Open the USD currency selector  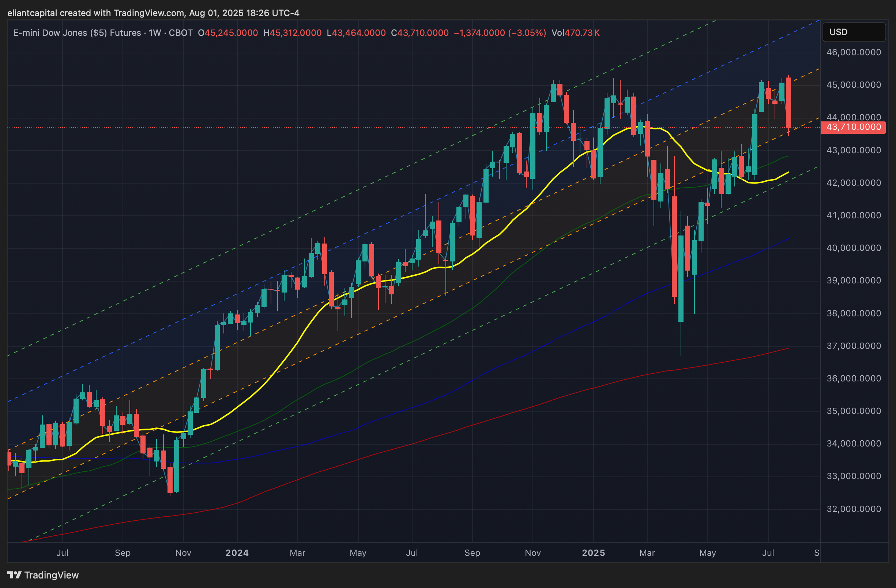point(853,32)
